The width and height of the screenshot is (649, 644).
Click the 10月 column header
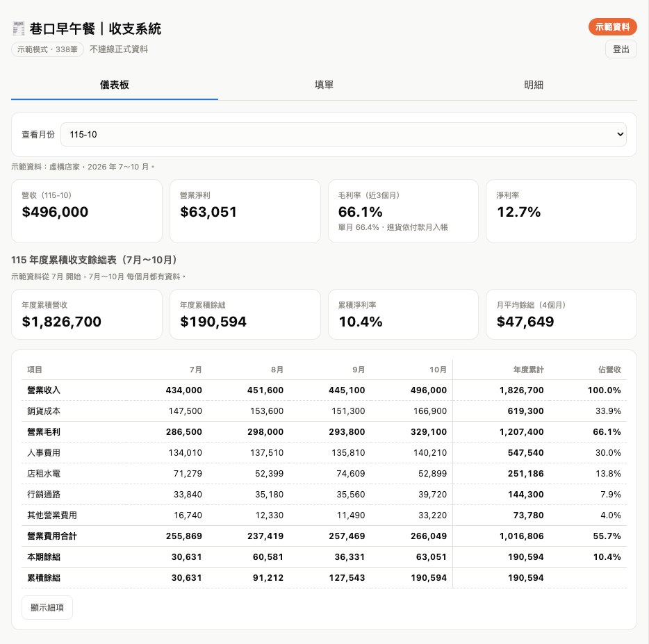(x=438, y=370)
